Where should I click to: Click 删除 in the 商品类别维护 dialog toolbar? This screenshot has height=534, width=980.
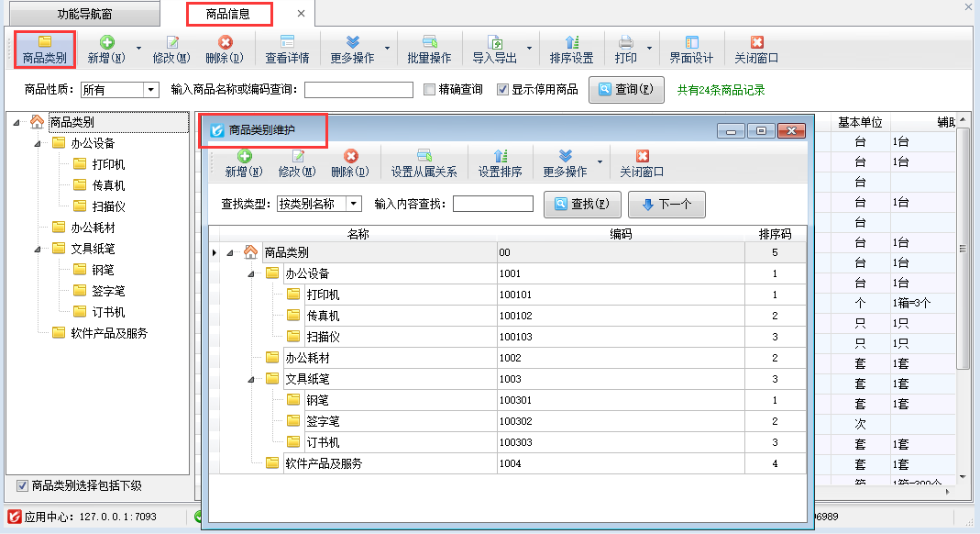[349, 163]
